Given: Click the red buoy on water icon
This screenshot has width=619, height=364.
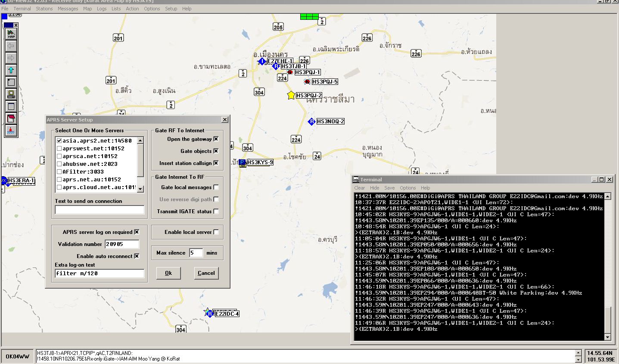Looking at the screenshot, I should (11, 131).
